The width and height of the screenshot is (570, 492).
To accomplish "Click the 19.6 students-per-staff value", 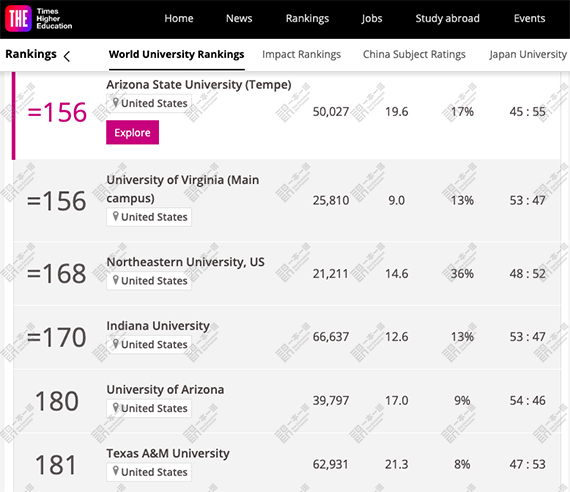I will click(x=397, y=112).
